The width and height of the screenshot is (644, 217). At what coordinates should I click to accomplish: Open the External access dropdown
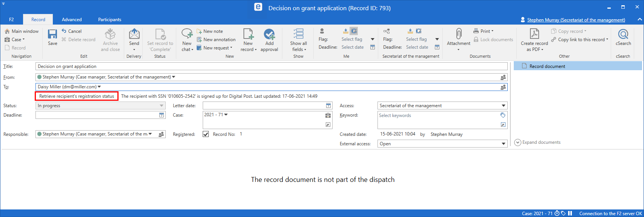click(x=503, y=144)
